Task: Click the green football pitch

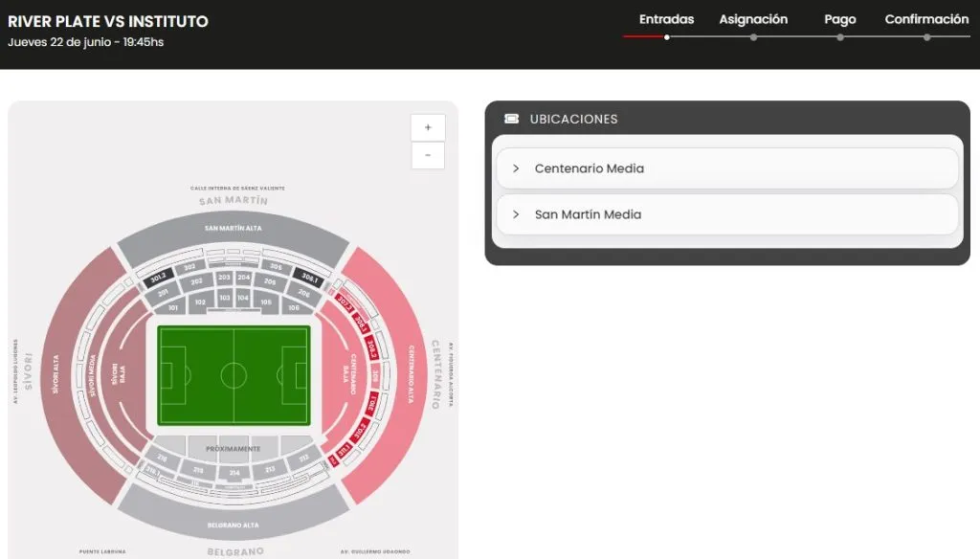Action: [x=234, y=375]
